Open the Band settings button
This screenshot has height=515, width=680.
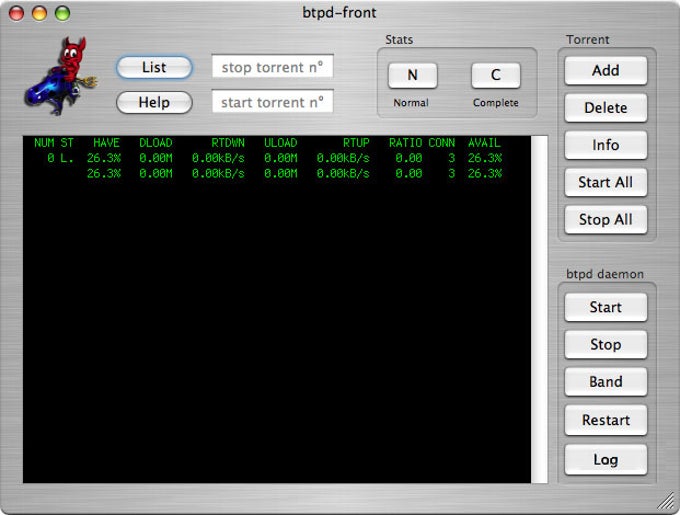605,382
